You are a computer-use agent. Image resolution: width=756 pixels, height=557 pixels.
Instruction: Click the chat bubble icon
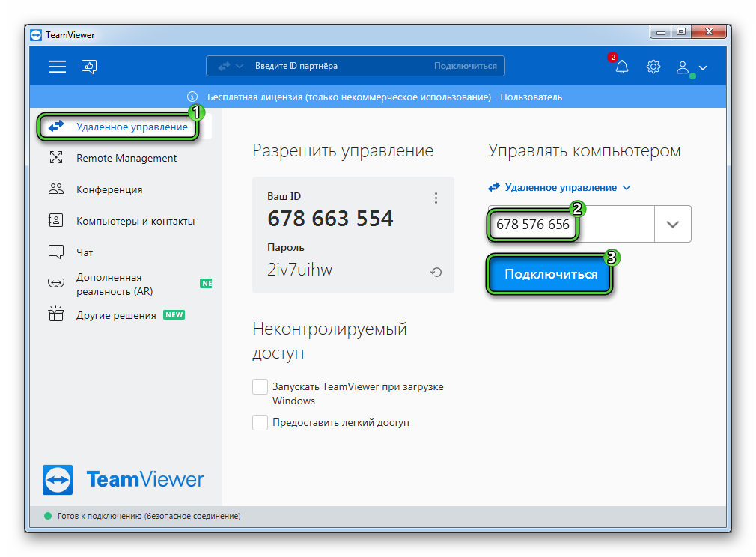coord(56,252)
